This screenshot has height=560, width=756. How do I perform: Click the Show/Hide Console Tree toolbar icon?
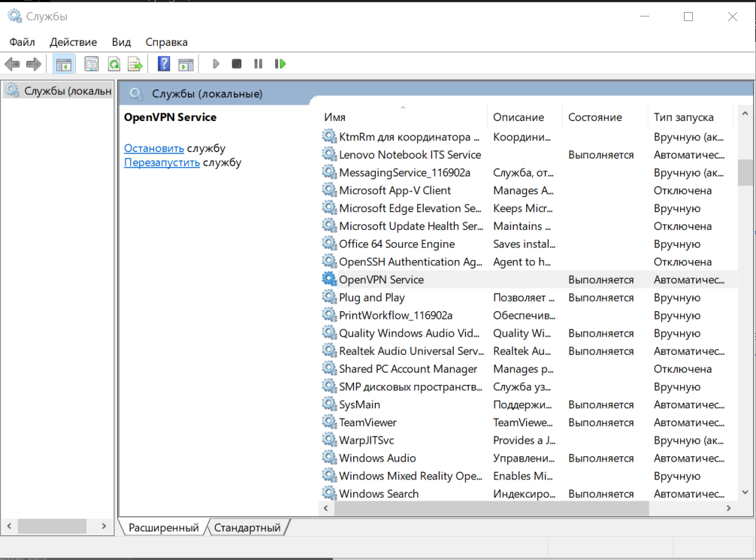[x=64, y=64]
